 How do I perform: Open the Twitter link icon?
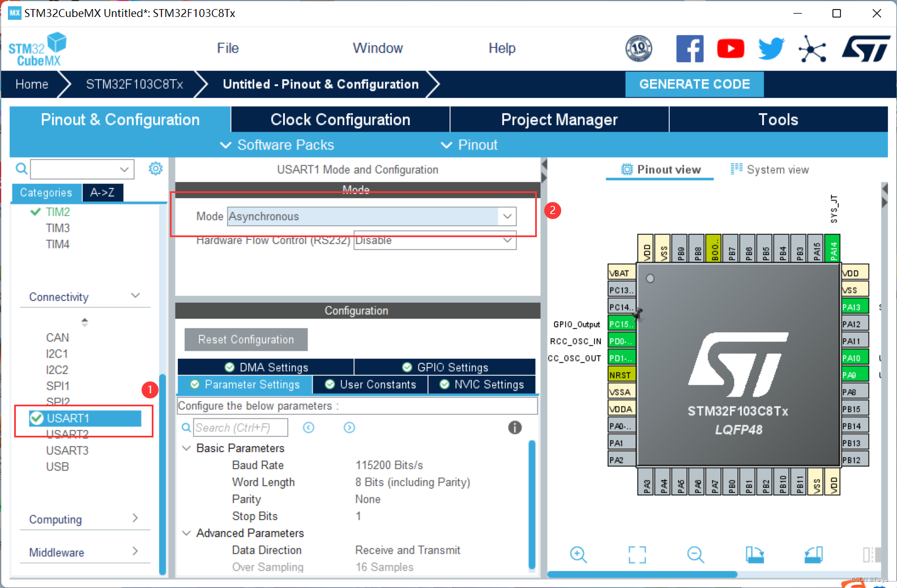click(x=771, y=49)
